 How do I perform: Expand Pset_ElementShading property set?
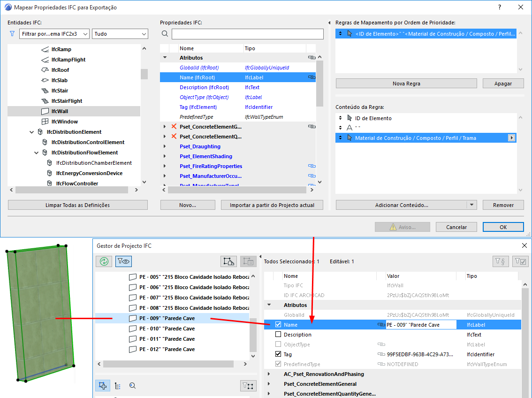coord(165,156)
